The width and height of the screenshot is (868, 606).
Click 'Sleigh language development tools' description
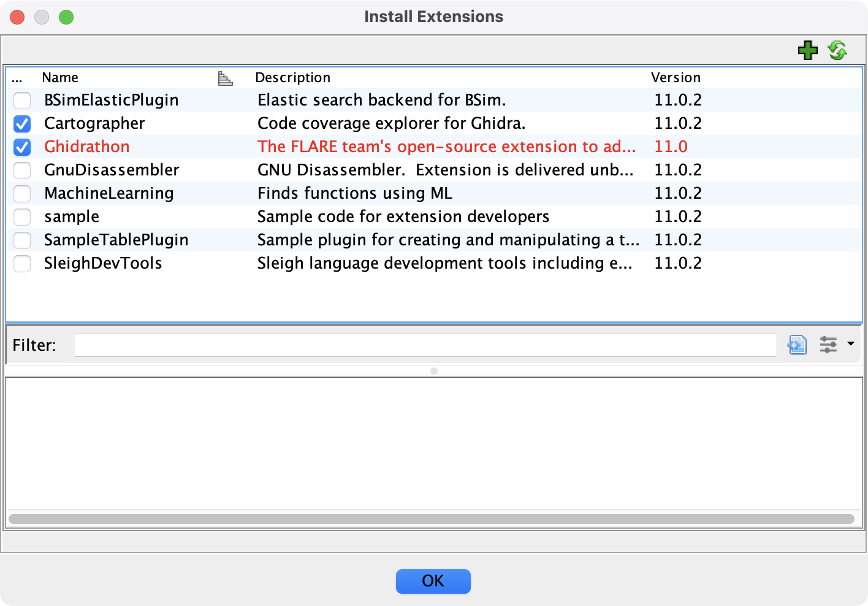(445, 263)
